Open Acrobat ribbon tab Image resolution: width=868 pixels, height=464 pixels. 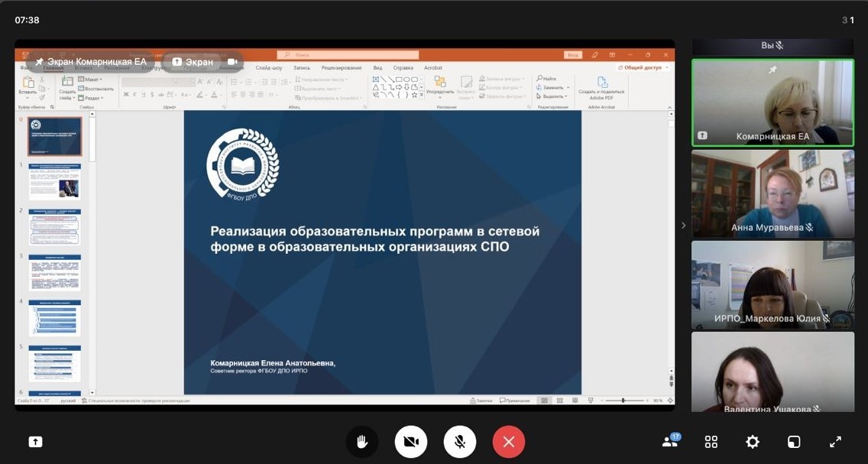coord(433,67)
